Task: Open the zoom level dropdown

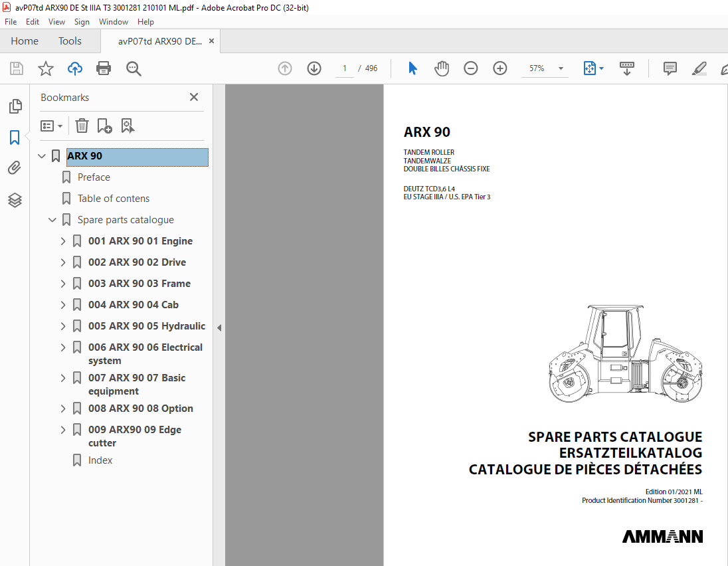Action: (561, 68)
